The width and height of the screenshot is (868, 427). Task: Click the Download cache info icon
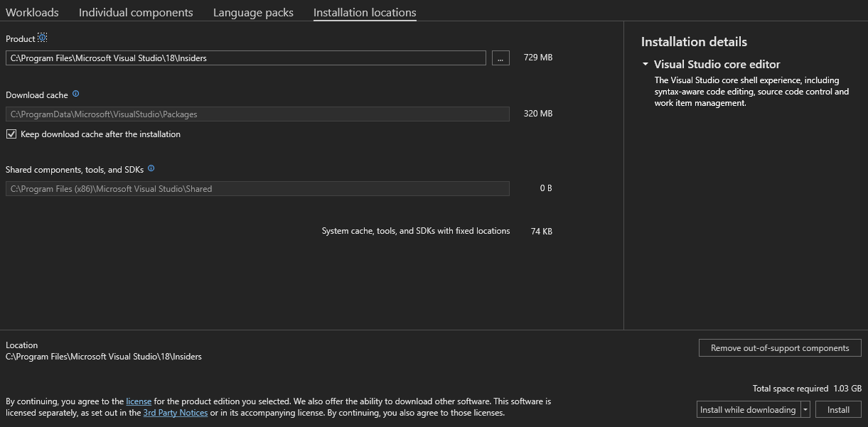pyautogui.click(x=76, y=94)
